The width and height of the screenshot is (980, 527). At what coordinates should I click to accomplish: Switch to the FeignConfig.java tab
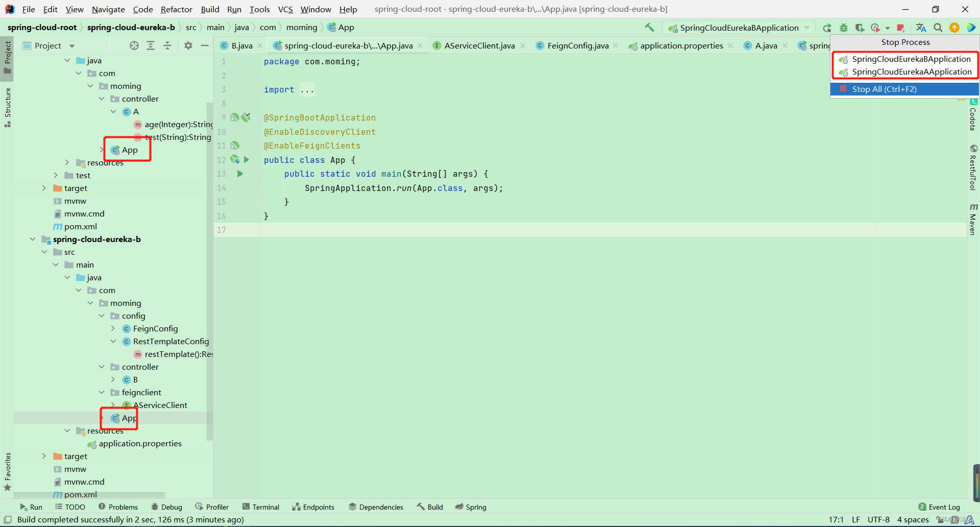(x=577, y=45)
